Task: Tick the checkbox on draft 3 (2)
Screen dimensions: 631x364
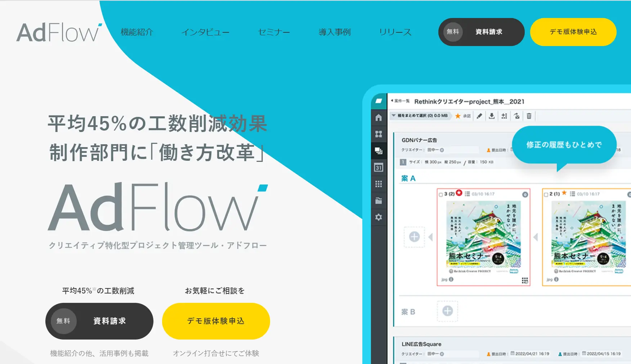Action: (x=441, y=194)
